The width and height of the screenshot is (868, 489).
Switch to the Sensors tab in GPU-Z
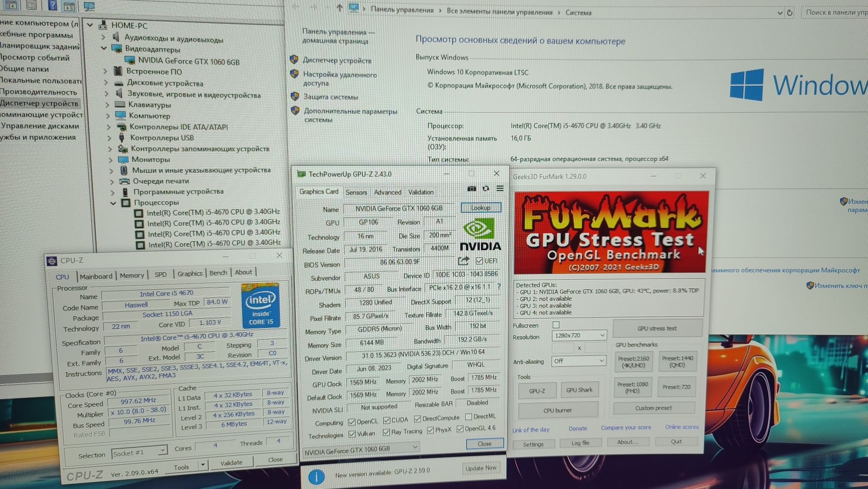click(x=356, y=192)
